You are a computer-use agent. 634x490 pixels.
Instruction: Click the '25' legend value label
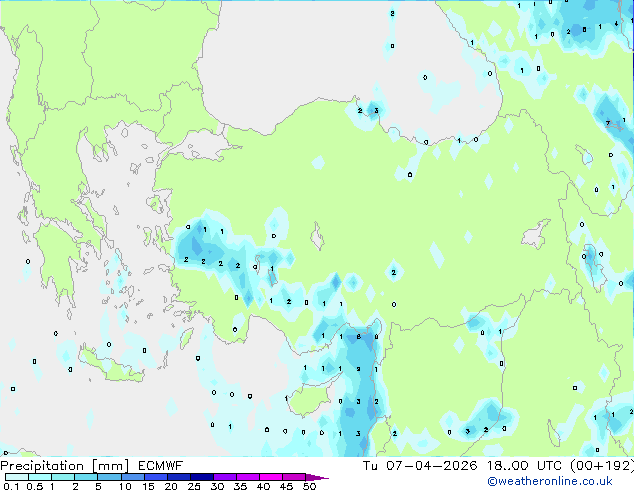[x=194, y=486]
